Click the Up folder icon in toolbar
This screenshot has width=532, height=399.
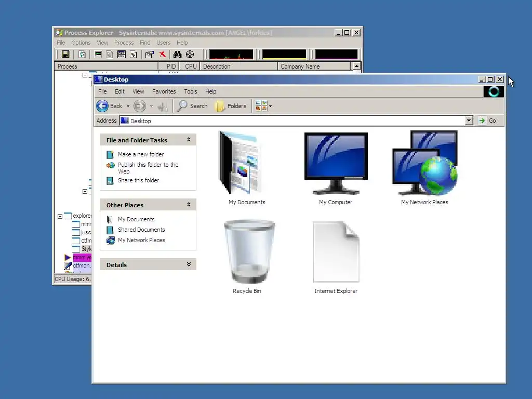click(x=163, y=106)
